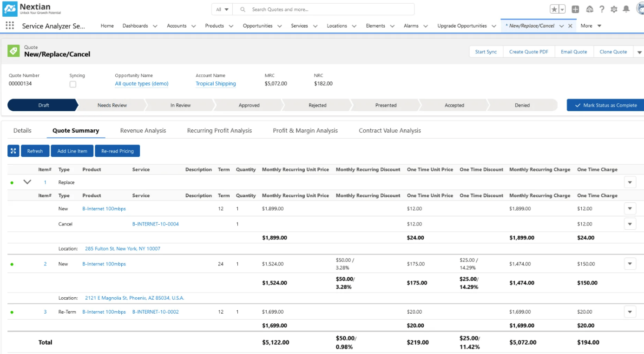This screenshot has height=354, width=644.
Task: Open the Help question mark icon
Action: [602, 9]
